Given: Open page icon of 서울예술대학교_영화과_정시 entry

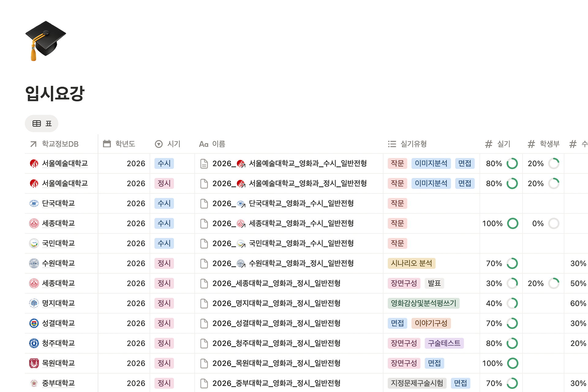Looking at the screenshot, I should pos(204,183).
